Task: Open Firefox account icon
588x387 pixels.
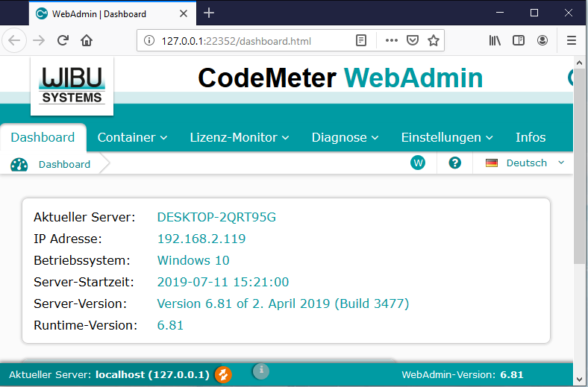Action: tap(542, 40)
